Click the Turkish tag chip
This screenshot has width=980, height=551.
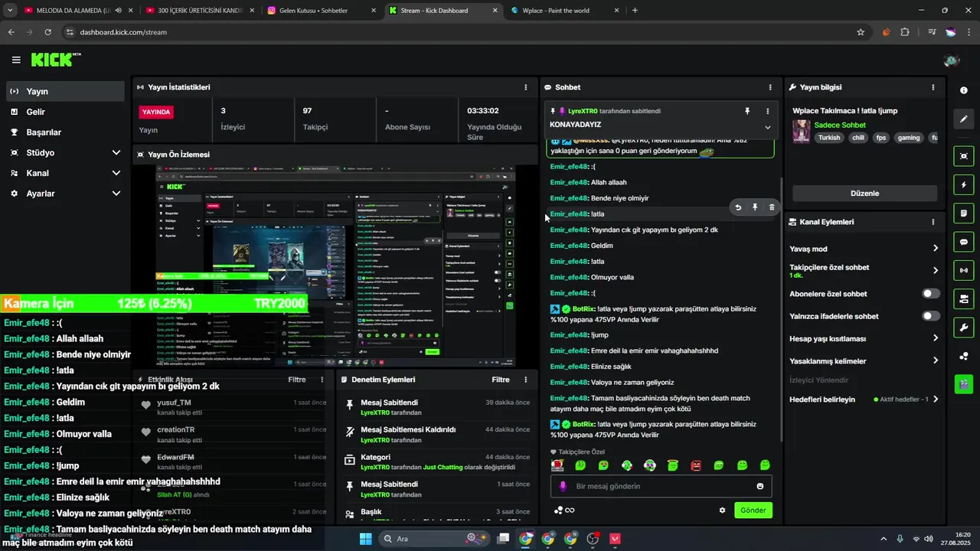click(828, 138)
